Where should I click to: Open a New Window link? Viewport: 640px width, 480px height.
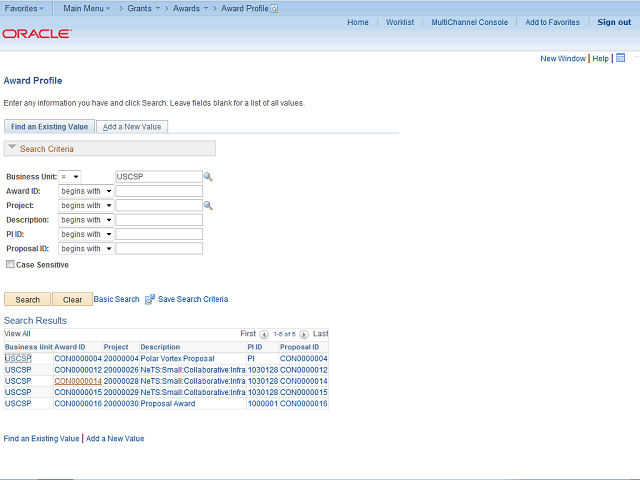point(563,58)
